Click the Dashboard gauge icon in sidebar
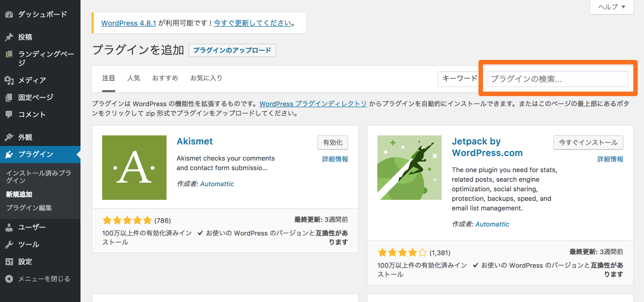The width and height of the screenshot is (644, 302). pos(9,15)
